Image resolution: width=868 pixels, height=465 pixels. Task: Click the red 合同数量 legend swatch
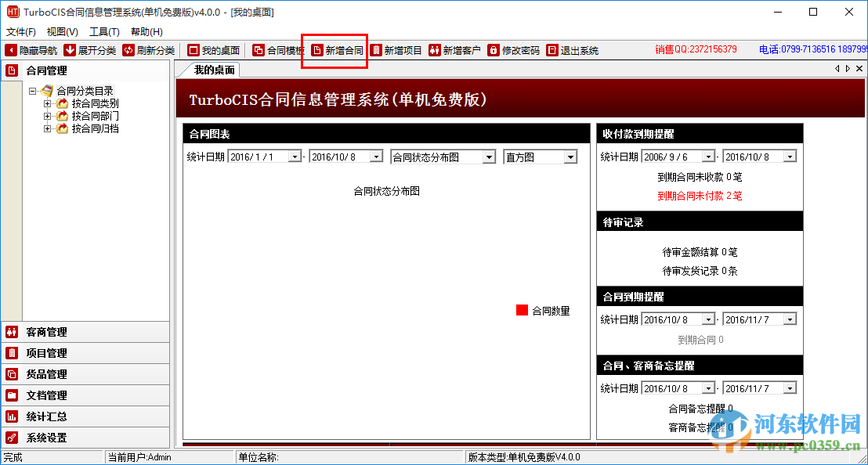coord(522,310)
